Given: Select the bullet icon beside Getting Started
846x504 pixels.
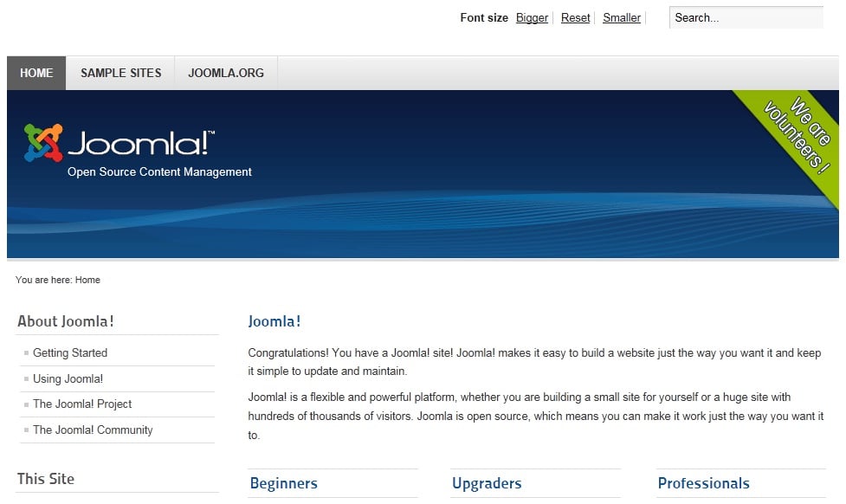Looking at the screenshot, I should (25, 352).
